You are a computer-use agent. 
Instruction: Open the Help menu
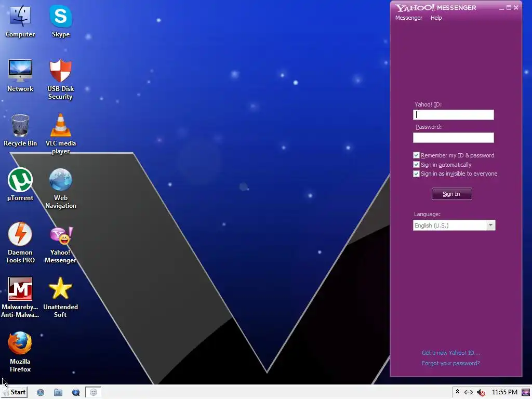pyautogui.click(x=436, y=18)
